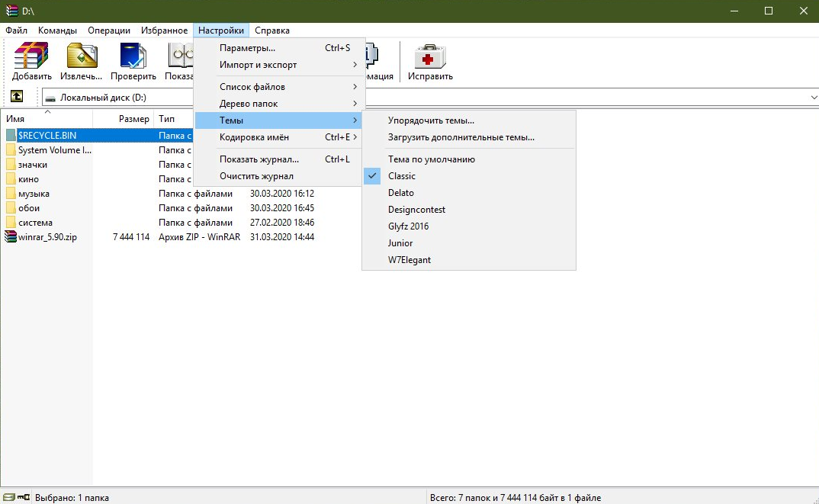This screenshot has height=504, width=819.
Task: Switch to the W7Elegant theme
Action: point(468,259)
